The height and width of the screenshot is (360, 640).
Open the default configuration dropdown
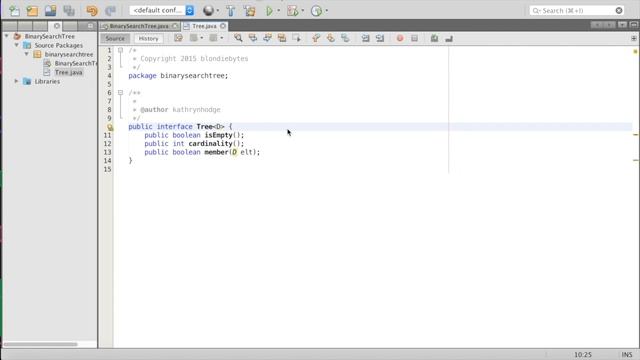tap(162, 11)
